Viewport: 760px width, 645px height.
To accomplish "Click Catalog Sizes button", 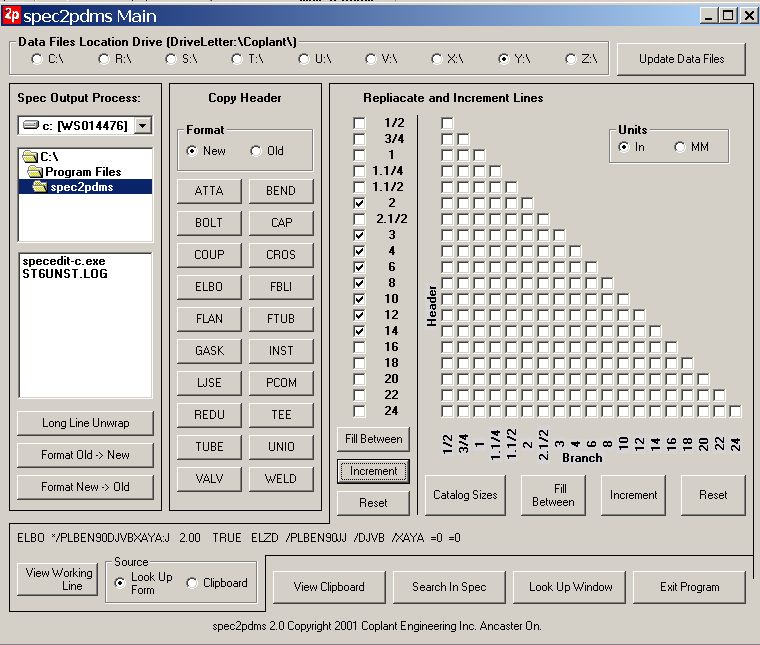I will 465,495.
